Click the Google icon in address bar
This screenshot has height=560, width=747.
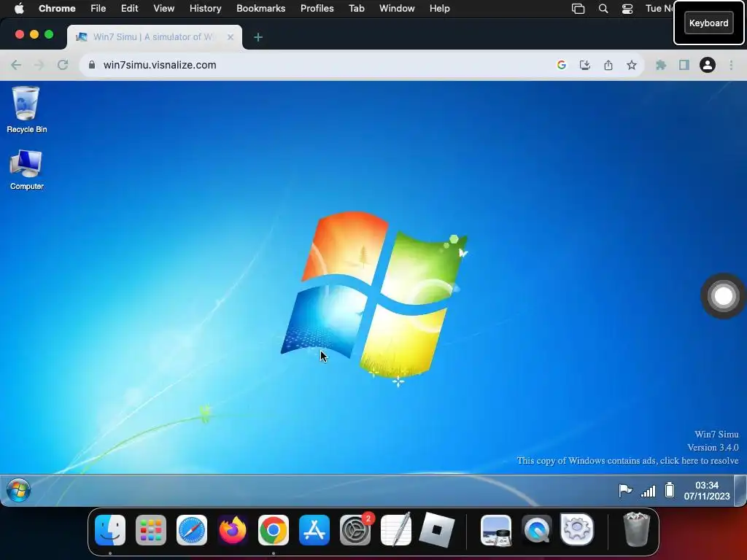click(x=561, y=65)
